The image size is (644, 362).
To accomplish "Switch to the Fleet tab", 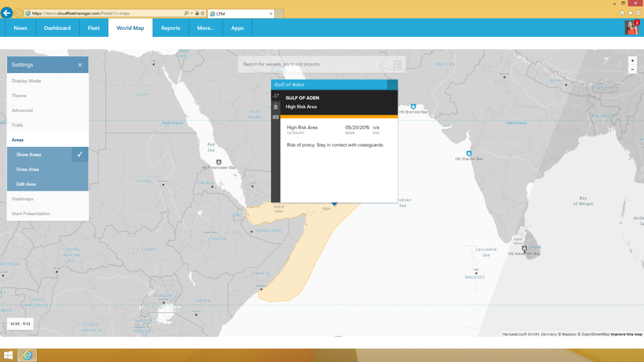I will pos(94,28).
